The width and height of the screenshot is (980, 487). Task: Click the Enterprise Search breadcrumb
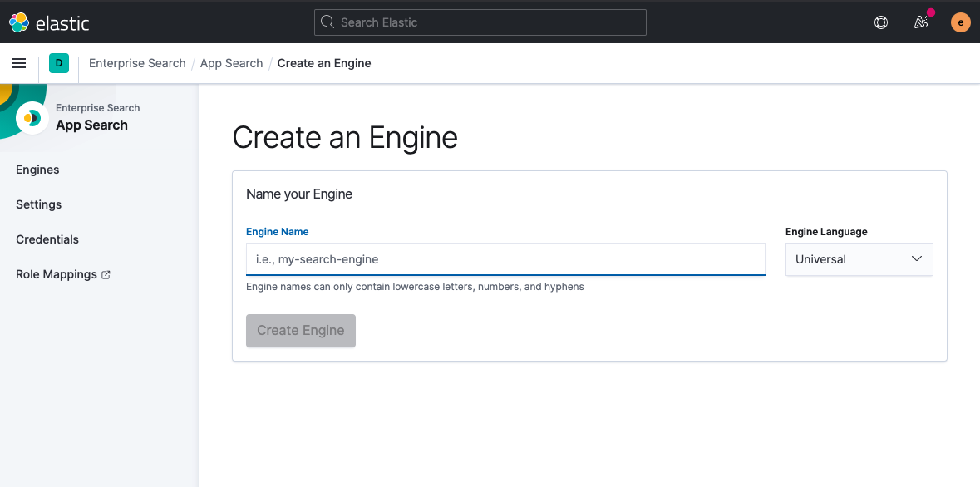(137, 63)
